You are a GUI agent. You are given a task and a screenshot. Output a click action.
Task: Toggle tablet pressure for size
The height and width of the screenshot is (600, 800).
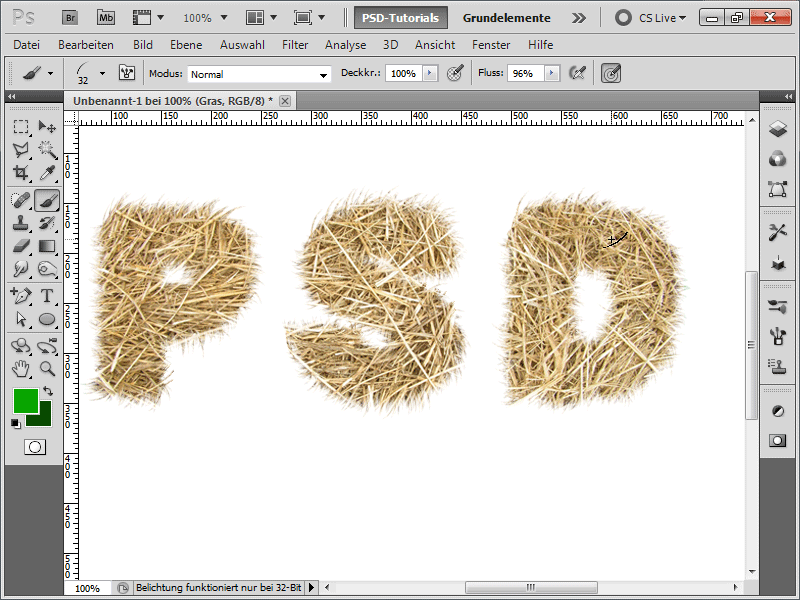point(611,73)
